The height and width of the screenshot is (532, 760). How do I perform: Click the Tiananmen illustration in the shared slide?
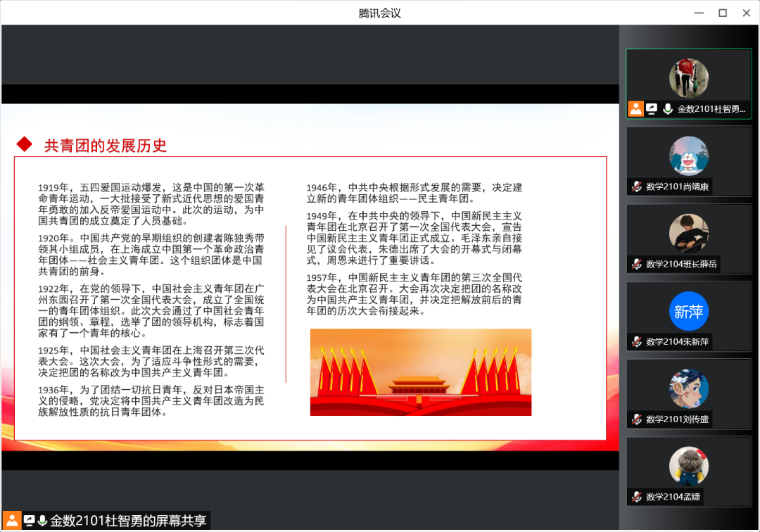(x=420, y=372)
